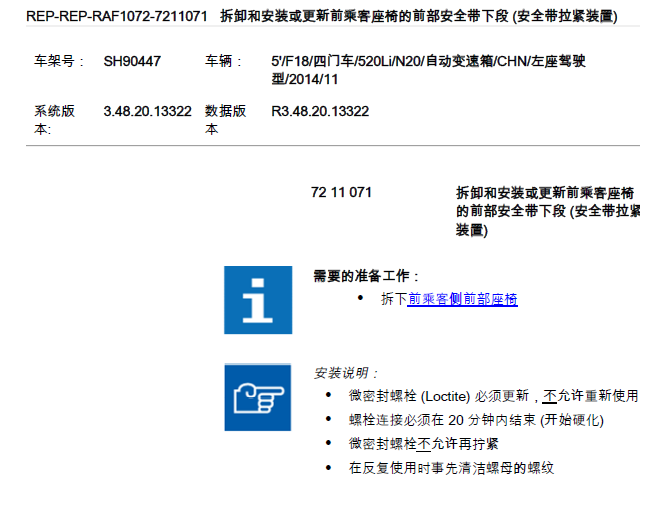Click the bullet 在反复使用时事先清洁螺母的螺纹
657x521 pixels.
click(x=451, y=468)
